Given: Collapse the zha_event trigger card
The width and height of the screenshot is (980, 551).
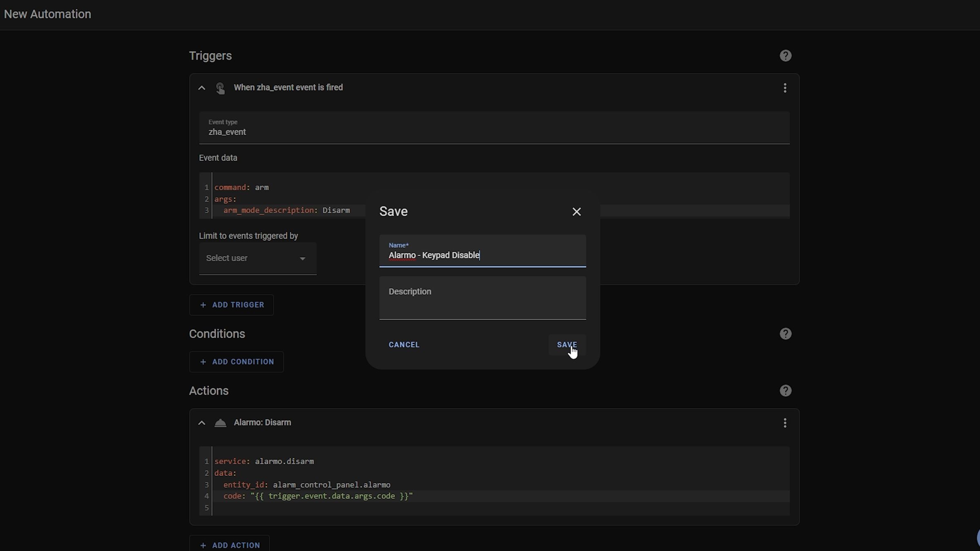Looking at the screenshot, I should [x=202, y=88].
